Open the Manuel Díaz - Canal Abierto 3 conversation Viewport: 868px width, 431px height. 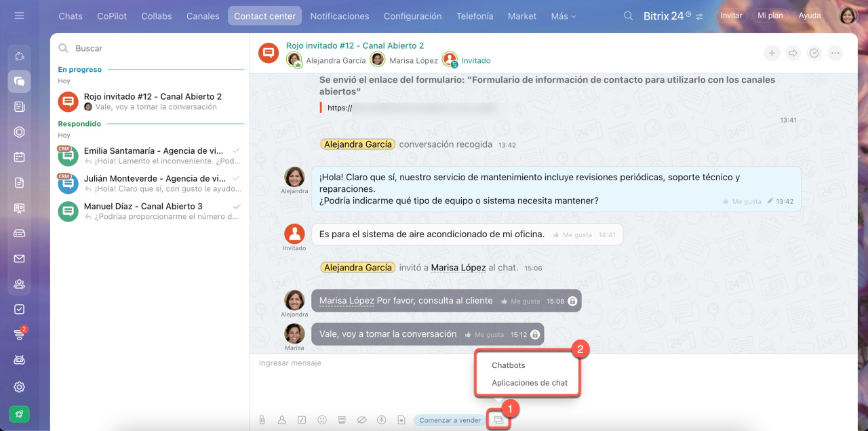150,211
